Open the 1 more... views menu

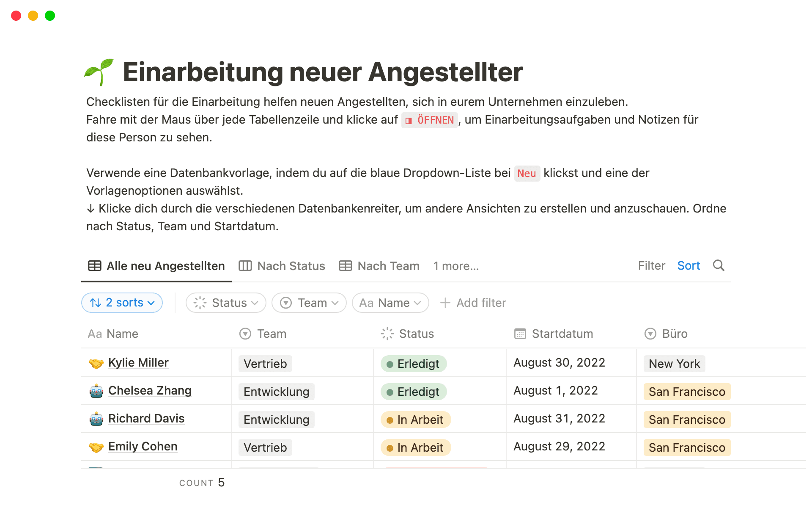click(455, 266)
